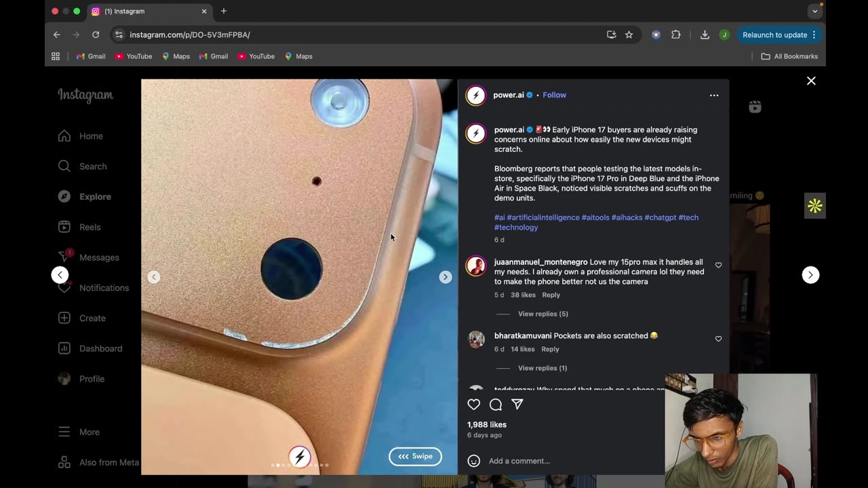Open juanmanuel_montenegro's profile link

tap(540, 262)
